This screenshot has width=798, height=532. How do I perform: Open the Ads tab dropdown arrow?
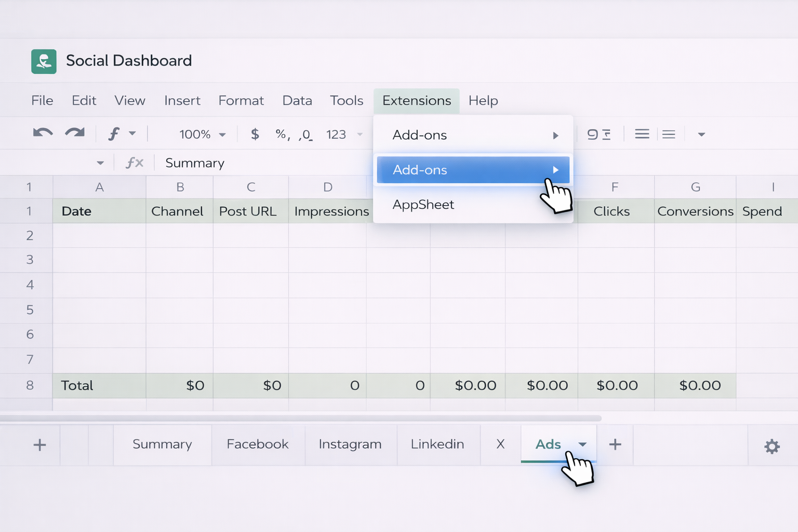point(582,444)
